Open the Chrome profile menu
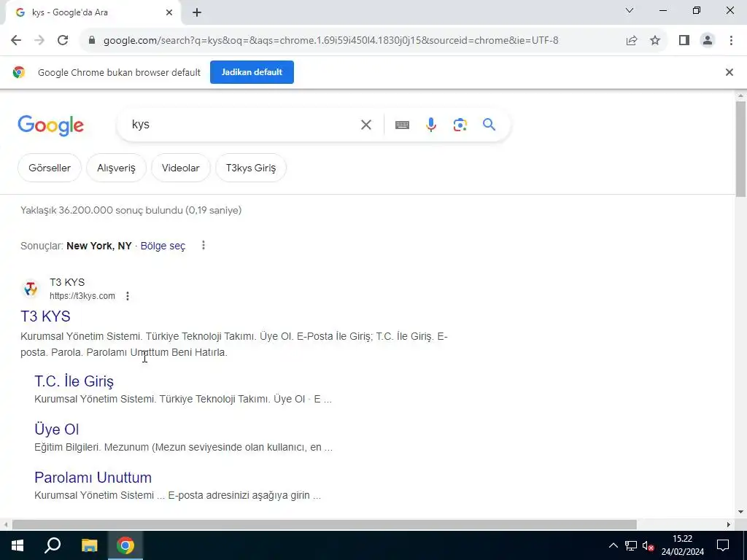 point(708,41)
